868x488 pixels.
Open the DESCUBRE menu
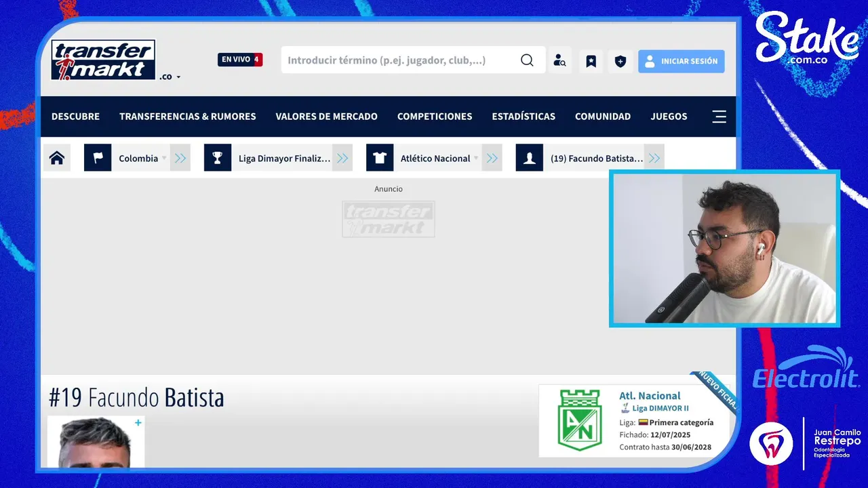pyautogui.click(x=75, y=117)
